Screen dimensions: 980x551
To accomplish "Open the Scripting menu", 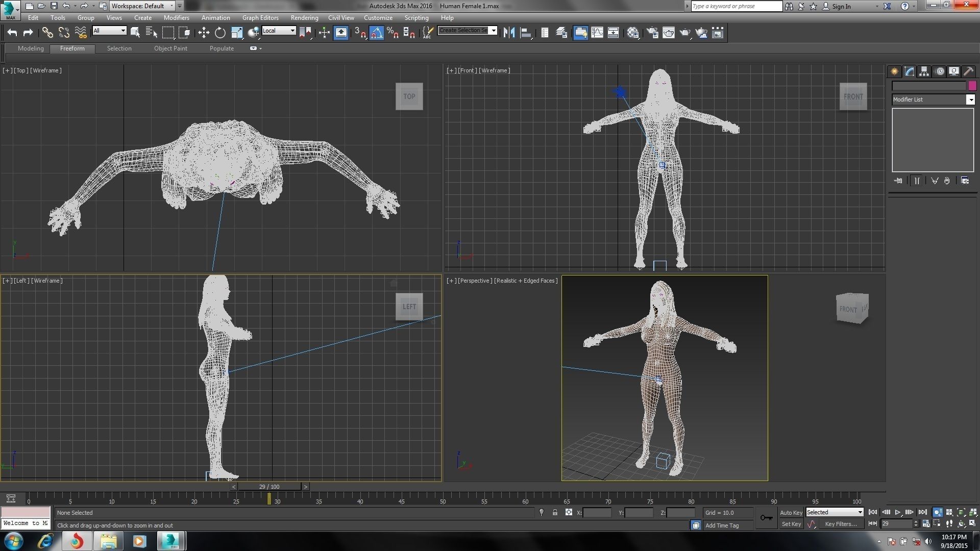I will 416,17.
